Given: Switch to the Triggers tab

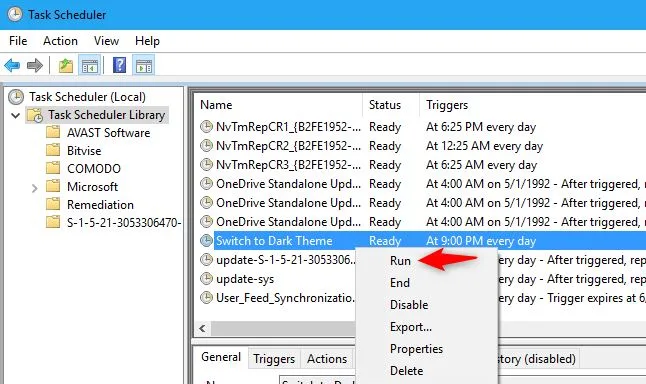Looking at the screenshot, I should [274, 359].
